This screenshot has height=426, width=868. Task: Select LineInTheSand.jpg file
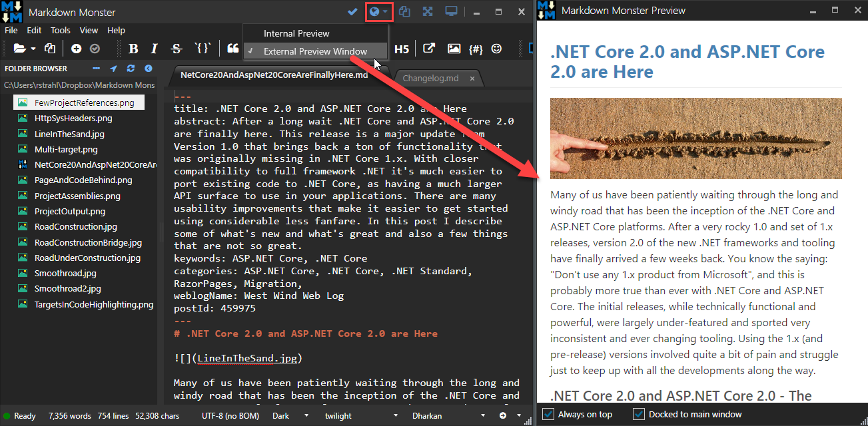coord(69,134)
